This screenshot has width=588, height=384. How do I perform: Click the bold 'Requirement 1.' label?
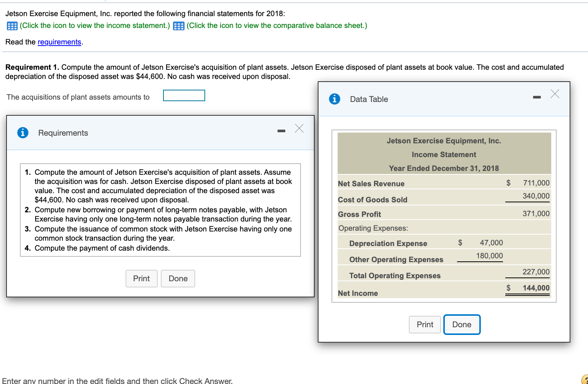(x=32, y=67)
